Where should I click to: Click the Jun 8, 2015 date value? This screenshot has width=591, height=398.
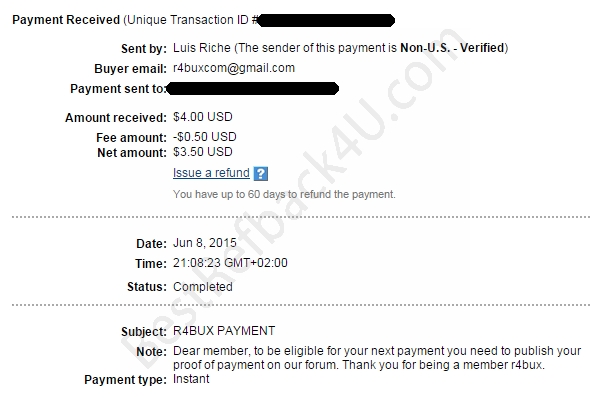[x=205, y=243]
